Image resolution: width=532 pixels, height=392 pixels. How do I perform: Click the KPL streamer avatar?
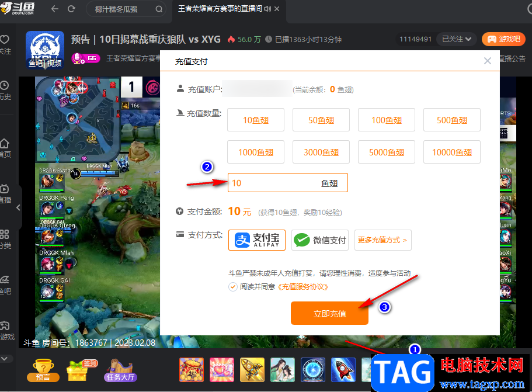click(45, 50)
